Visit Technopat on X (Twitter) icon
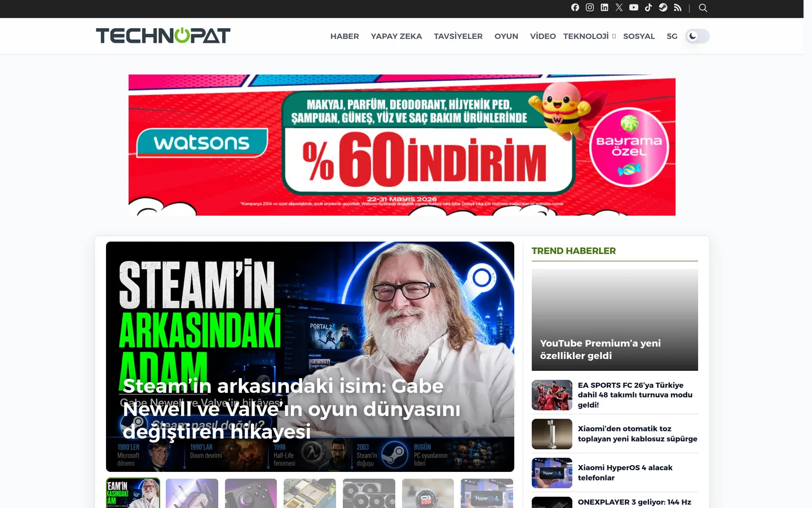 pos(619,7)
